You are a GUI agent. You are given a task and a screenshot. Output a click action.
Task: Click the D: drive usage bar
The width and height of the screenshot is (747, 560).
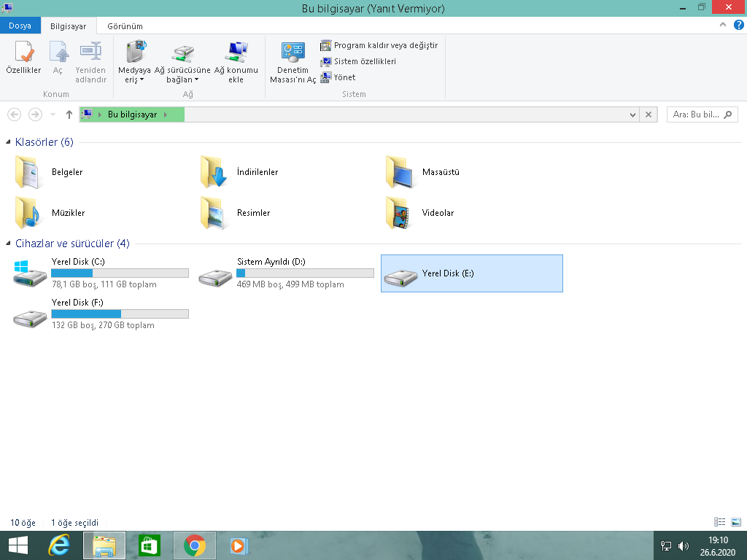305,273
